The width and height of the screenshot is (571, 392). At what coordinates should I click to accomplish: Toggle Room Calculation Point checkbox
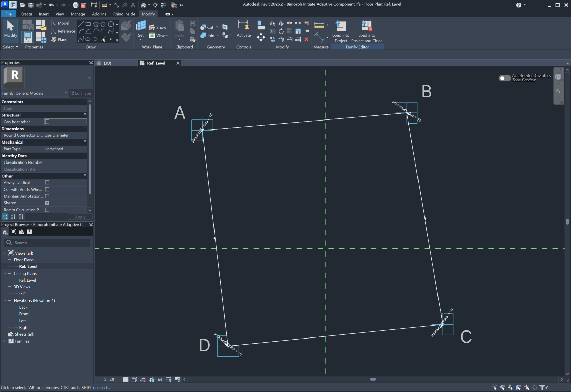coord(47,210)
